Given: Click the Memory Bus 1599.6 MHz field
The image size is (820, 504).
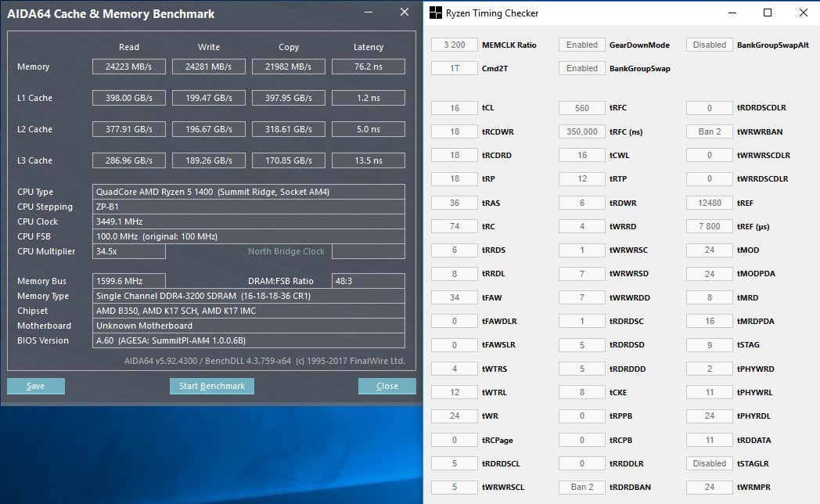Looking at the screenshot, I should (x=128, y=281).
